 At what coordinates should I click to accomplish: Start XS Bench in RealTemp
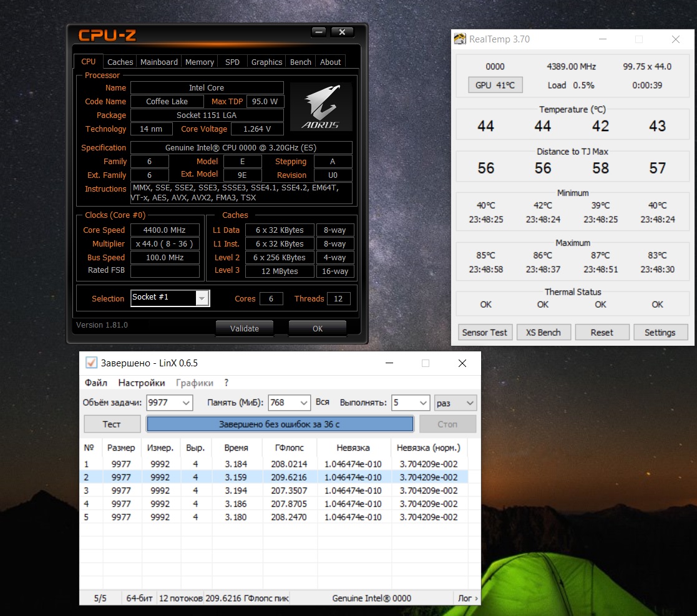click(x=543, y=333)
